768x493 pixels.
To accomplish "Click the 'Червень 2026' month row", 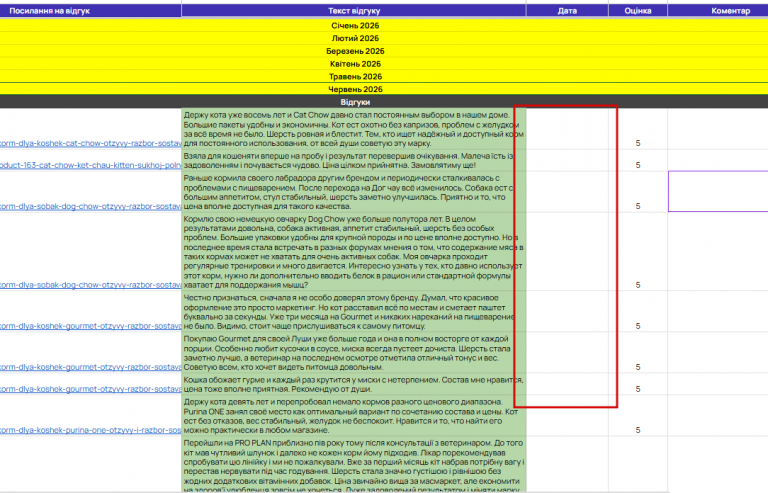I will pos(384,89).
